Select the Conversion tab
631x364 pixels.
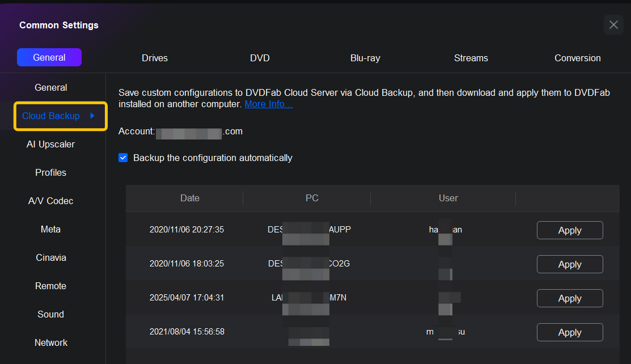coord(577,58)
